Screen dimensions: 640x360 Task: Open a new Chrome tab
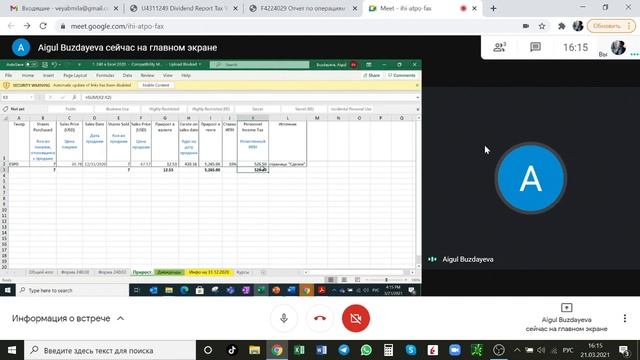click(x=493, y=8)
